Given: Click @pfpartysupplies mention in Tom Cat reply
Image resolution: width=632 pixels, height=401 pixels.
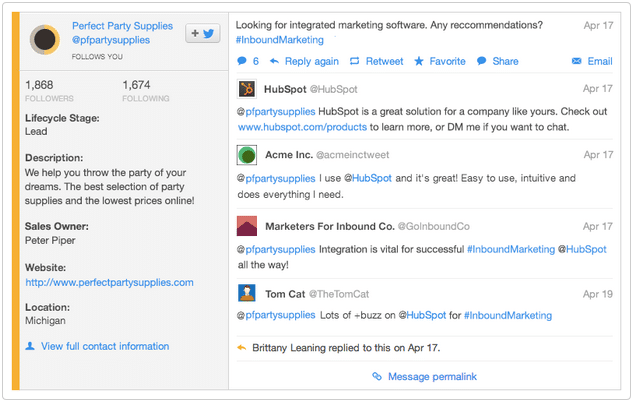Looking at the screenshot, I should [x=276, y=315].
